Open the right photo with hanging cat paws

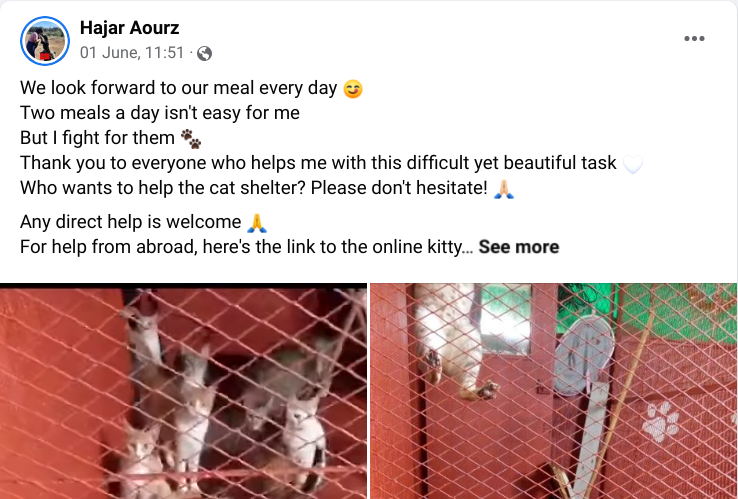point(554,391)
